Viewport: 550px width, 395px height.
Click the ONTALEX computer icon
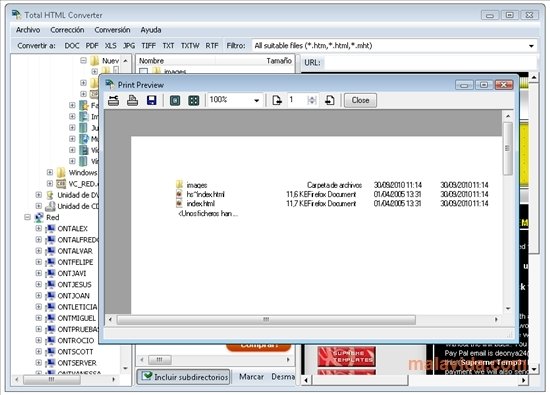tap(50, 228)
